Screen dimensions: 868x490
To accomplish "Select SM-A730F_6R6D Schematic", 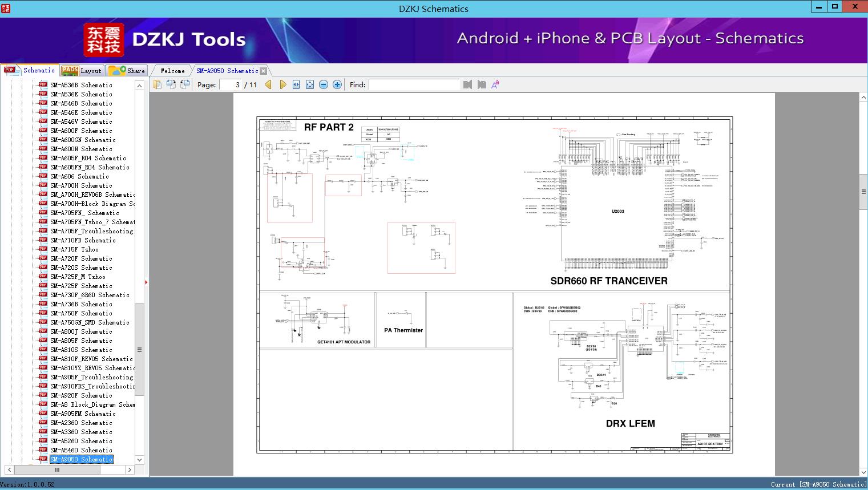I will [90, 295].
